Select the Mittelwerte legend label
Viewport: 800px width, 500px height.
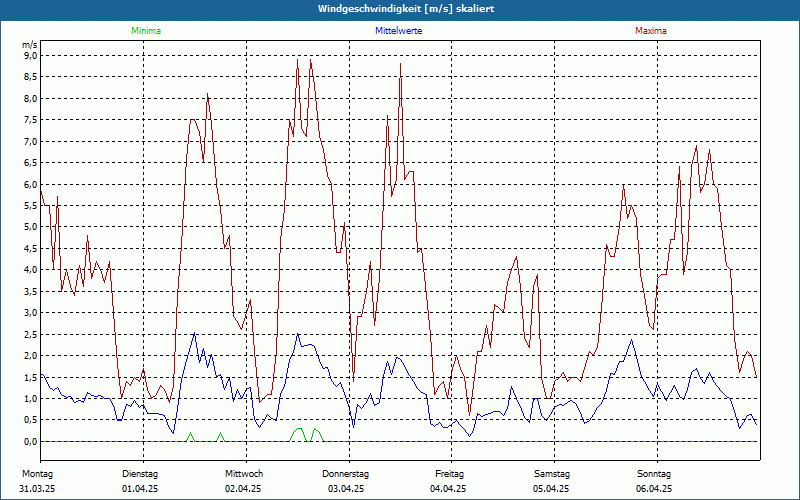coord(398,31)
